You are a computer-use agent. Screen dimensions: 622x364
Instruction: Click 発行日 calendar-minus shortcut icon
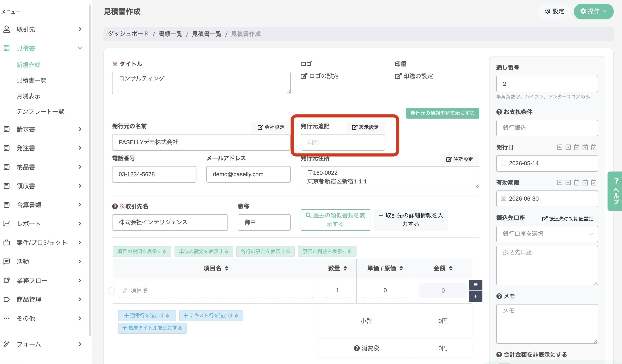(577, 147)
